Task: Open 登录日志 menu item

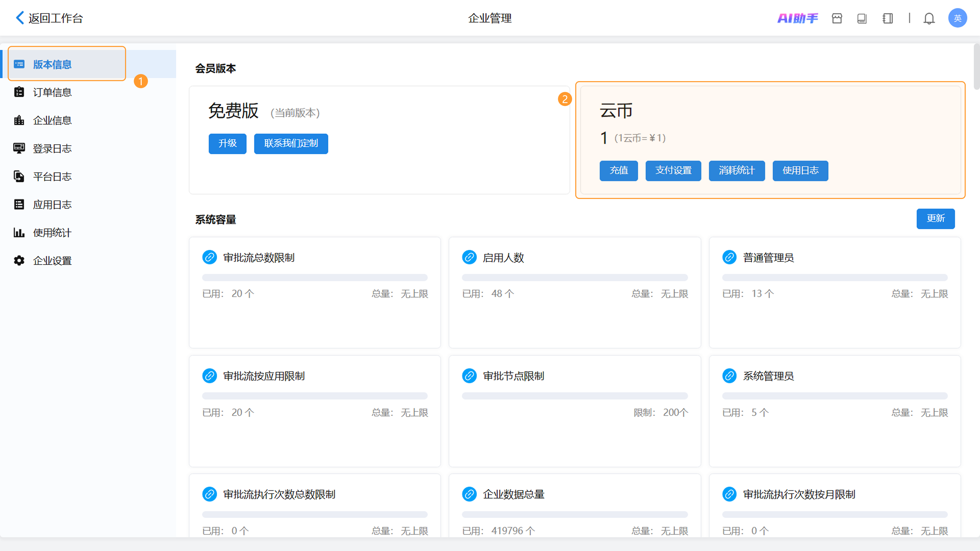Action: pos(88,148)
